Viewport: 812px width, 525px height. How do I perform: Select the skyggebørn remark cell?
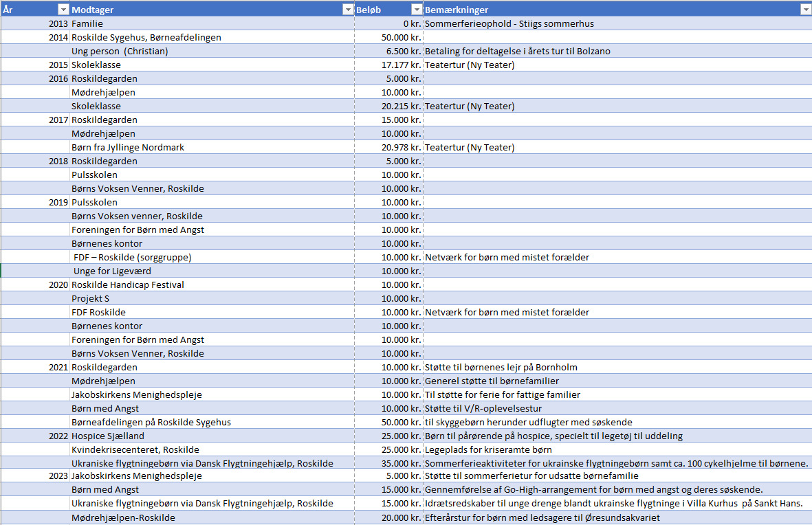coord(617,422)
